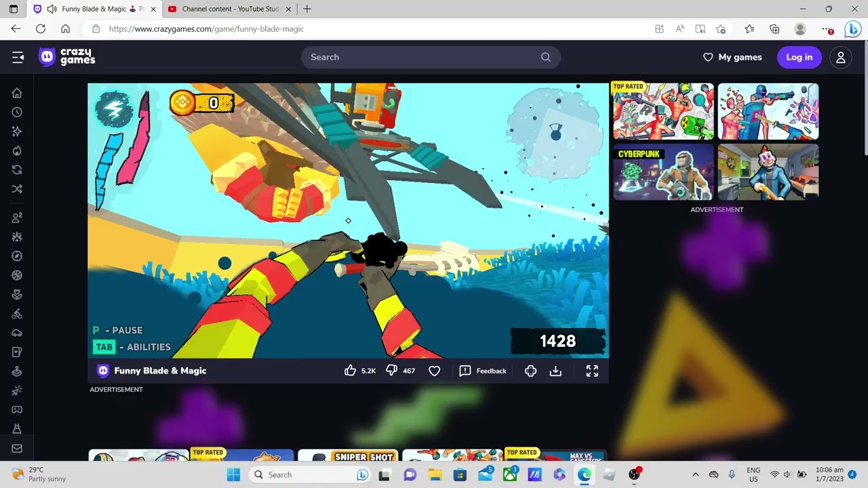Open the weather widget showing 29°C
Screen dimensions: 868x488
point(39,474)
